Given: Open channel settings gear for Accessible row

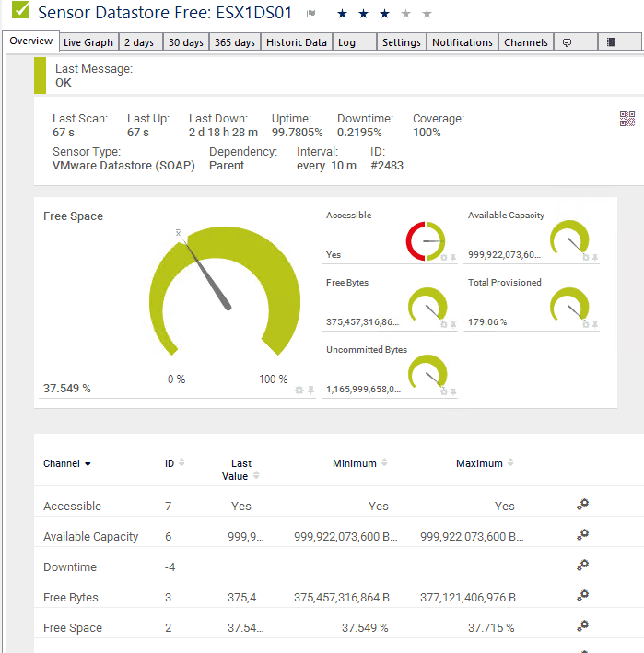Looking at the screenshot, I should pos(582,505).
